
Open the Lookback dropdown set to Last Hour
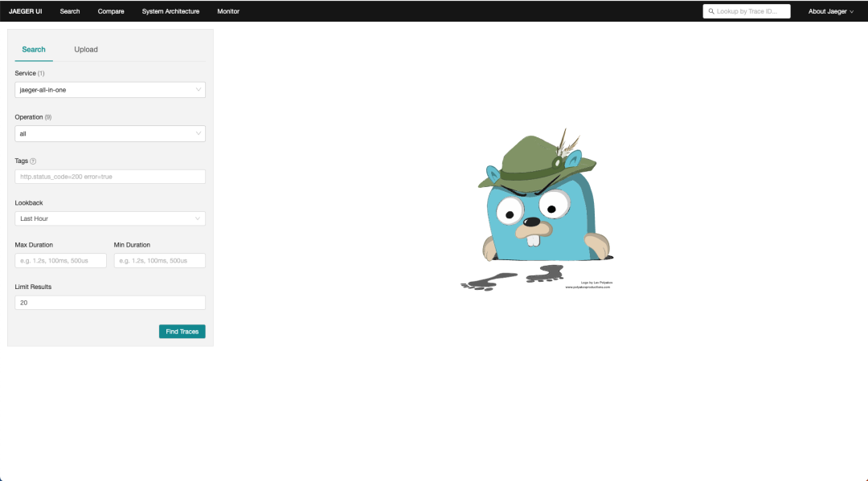click(110, 218)
